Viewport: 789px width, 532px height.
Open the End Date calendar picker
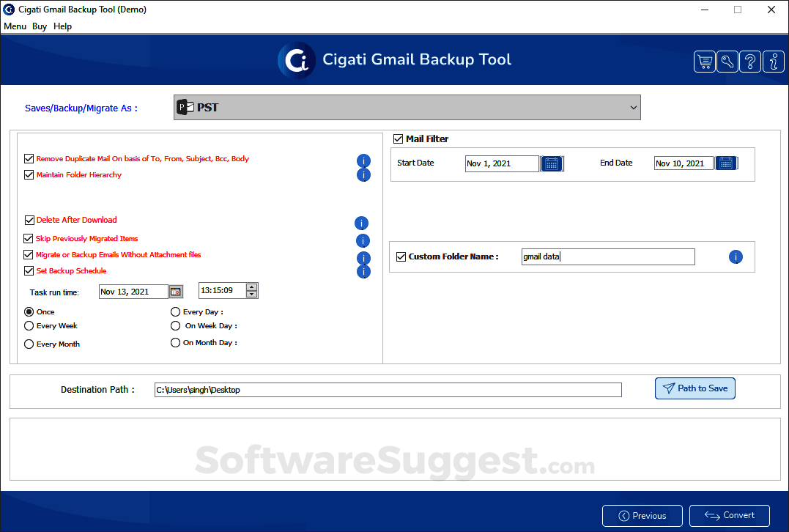725,163
